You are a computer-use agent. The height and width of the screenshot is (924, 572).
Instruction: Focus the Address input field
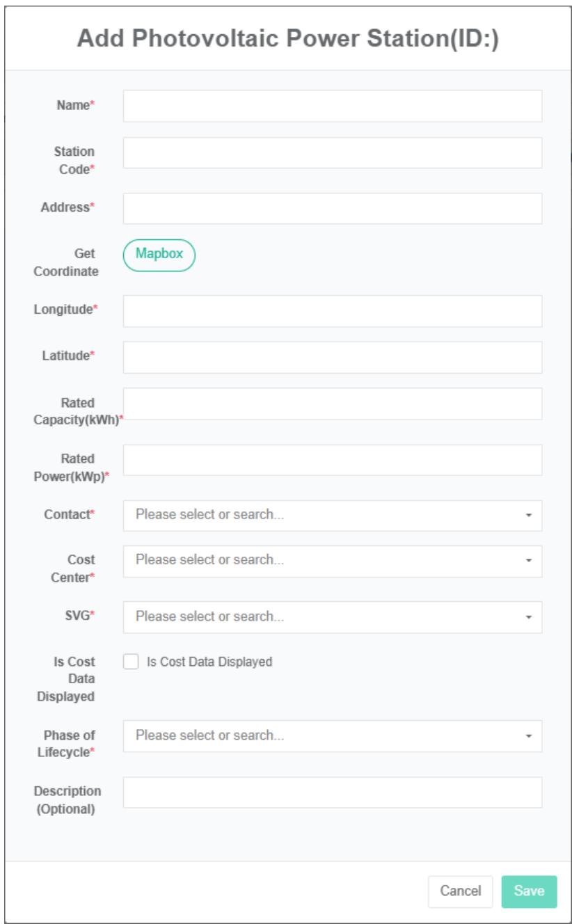332,209
